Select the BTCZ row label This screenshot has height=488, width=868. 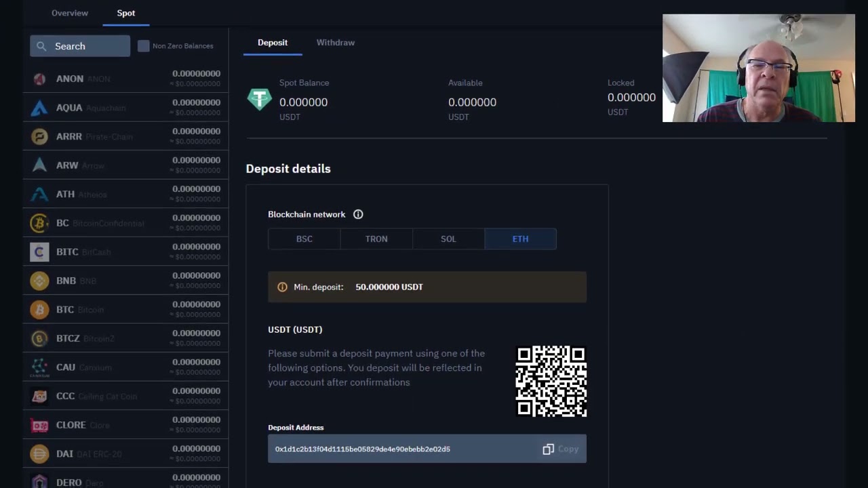click(x=68, y=338)
